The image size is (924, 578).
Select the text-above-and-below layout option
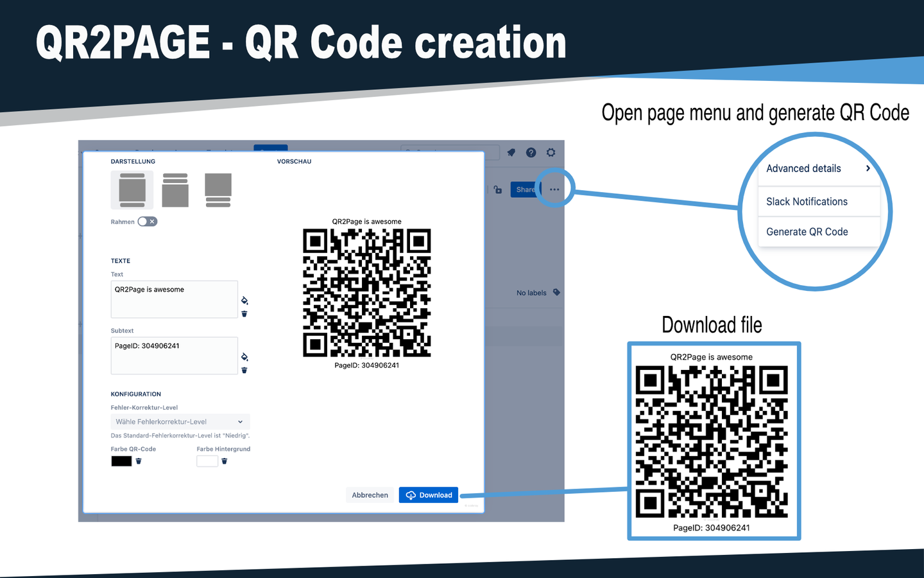coord(132,190)
